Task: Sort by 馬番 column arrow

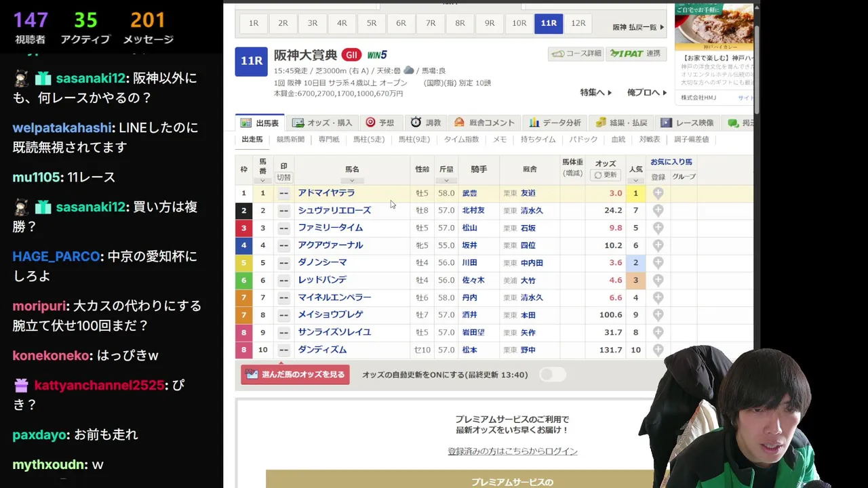Action: pos(262,181)
